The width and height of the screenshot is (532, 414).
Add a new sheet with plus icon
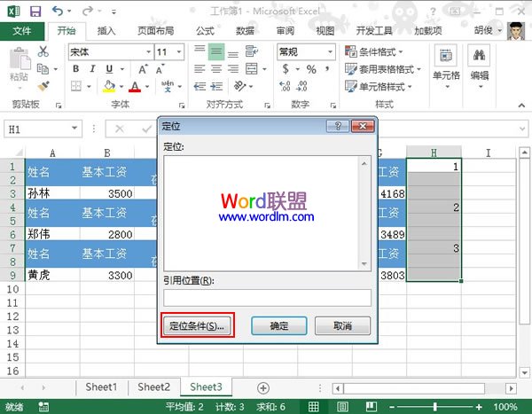263,388
